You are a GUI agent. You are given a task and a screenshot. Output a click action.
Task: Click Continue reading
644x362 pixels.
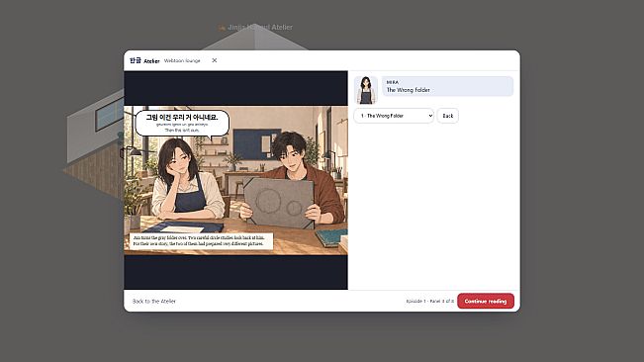click(486, 301)
